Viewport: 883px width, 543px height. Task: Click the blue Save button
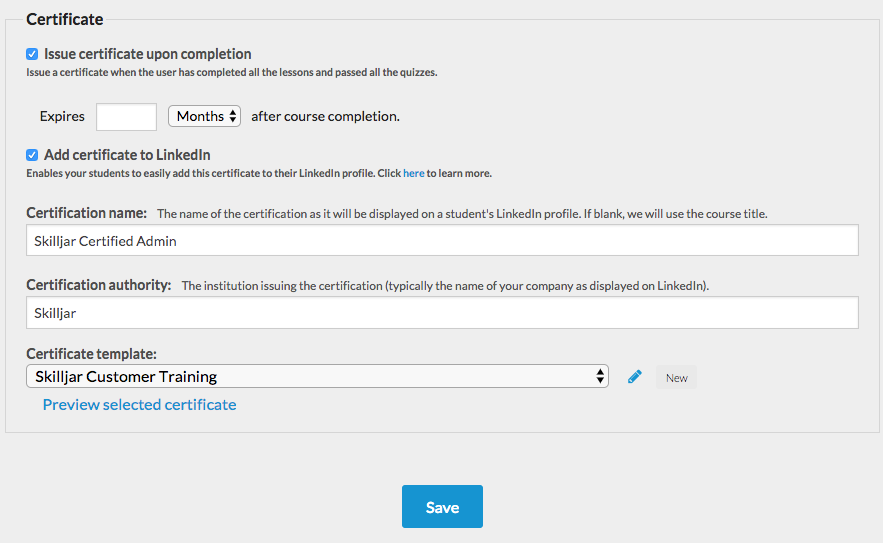442,506
